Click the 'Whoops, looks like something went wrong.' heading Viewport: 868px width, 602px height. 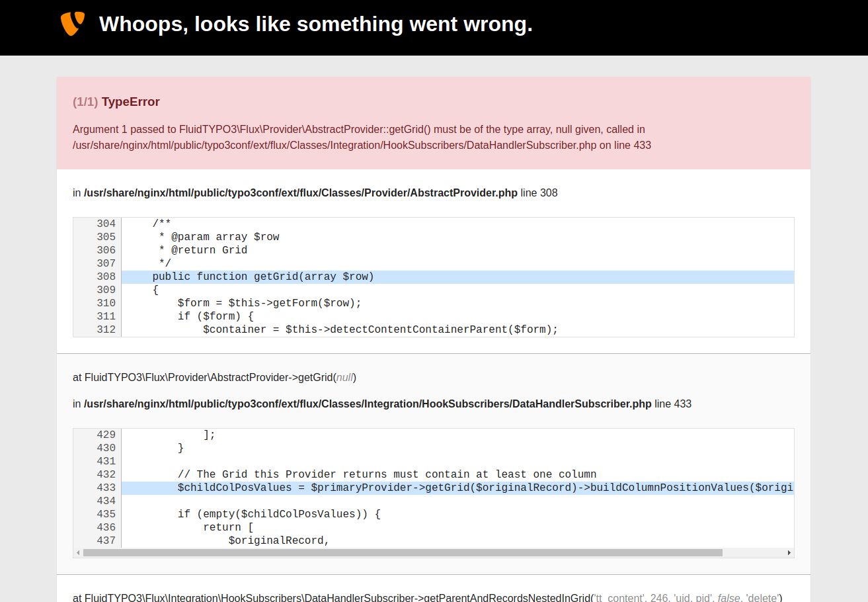pos(316,24)
